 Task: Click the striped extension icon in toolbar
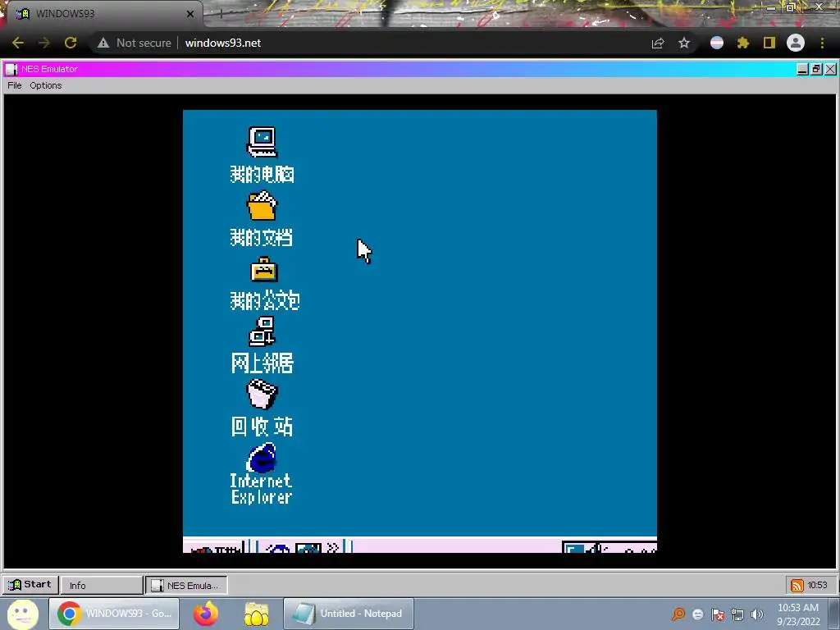point(717,43)
